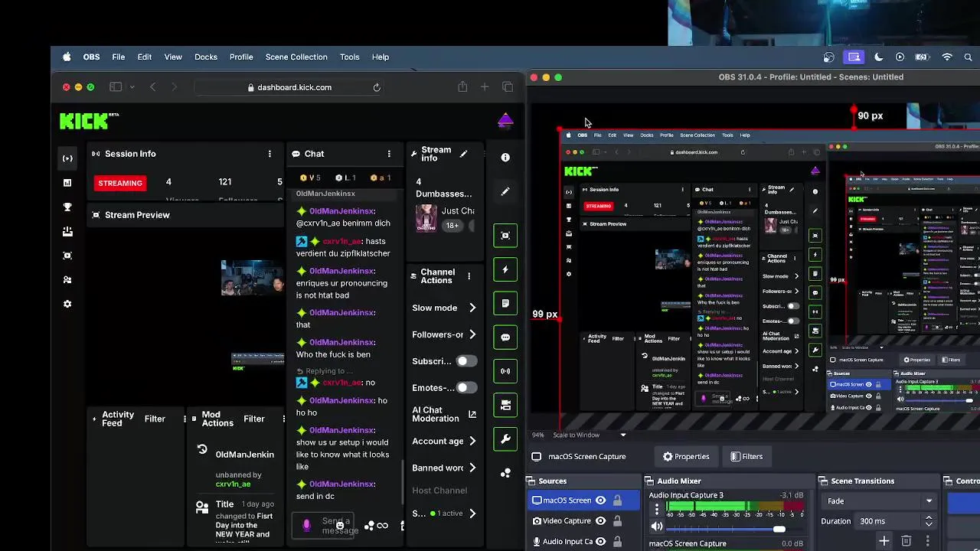Reload the dashboard.kick.com page in Safari
The width and height of the screenshot is (980, 551).
pos(377,87)
